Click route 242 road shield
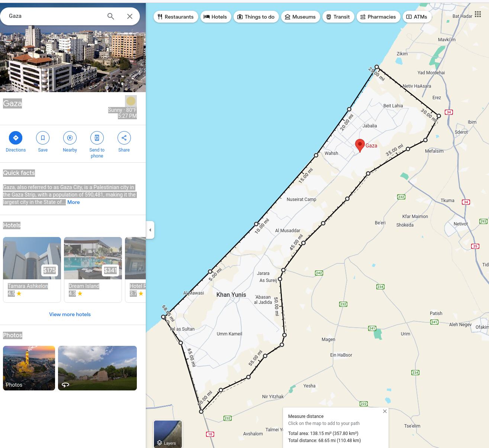This screenshot has width=489, height=448. point(319,273)
